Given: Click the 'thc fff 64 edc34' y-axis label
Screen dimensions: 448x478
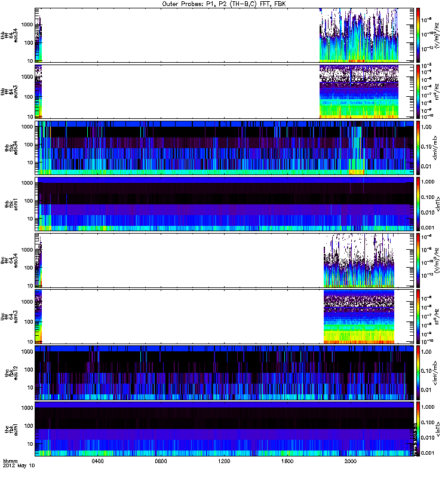Looking at the screenshot, I should click(10, 261).
